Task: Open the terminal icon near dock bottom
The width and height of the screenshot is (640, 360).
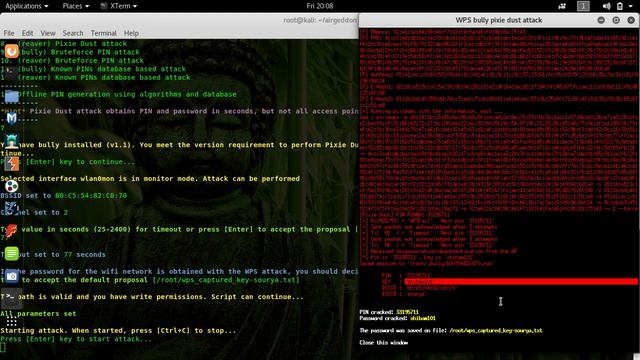Action: point(11,299)
